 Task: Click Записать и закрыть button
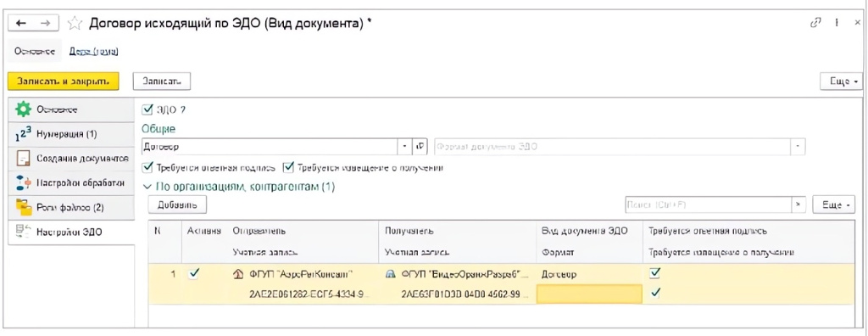point(64,81)
